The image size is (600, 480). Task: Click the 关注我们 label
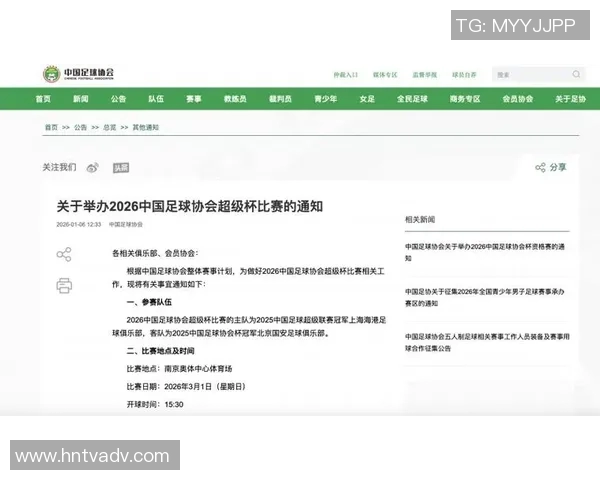[59, 167]
